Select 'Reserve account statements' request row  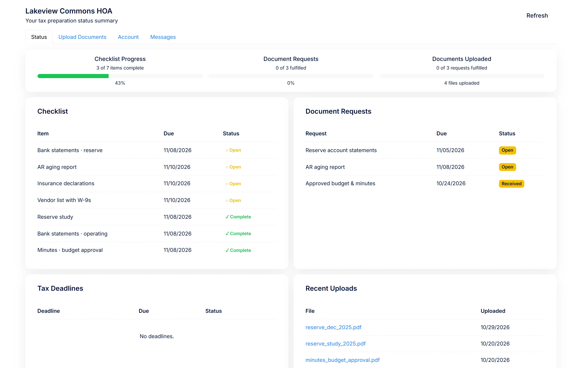coord(425,150)
